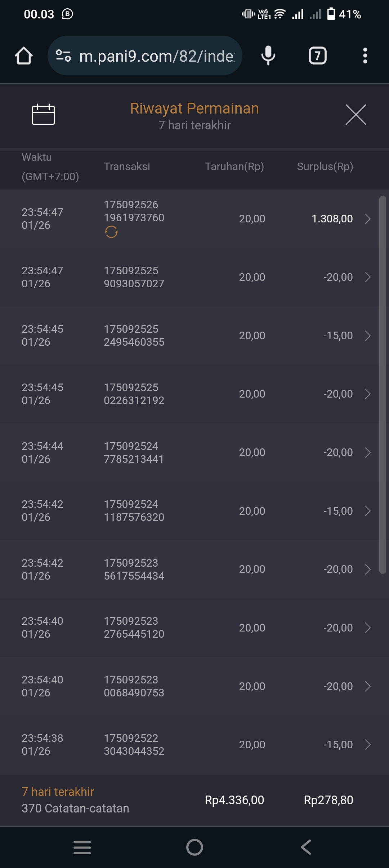This screenshot has width=389, height=868.
Task: Open transaction row ending 2495460355
Action: [x=194, y=336]
